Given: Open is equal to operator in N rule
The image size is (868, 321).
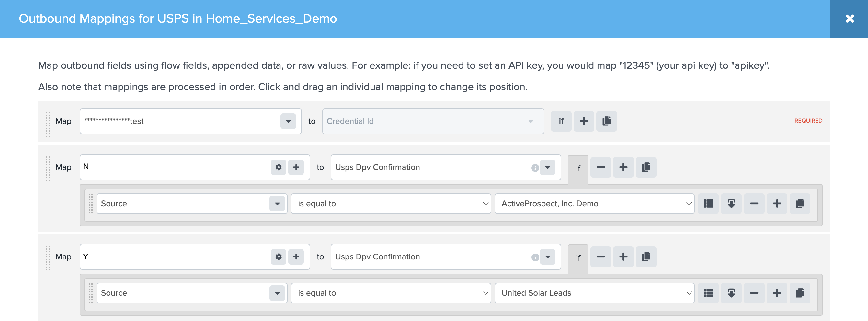Looking at the screenshot, I should point(391,204).
